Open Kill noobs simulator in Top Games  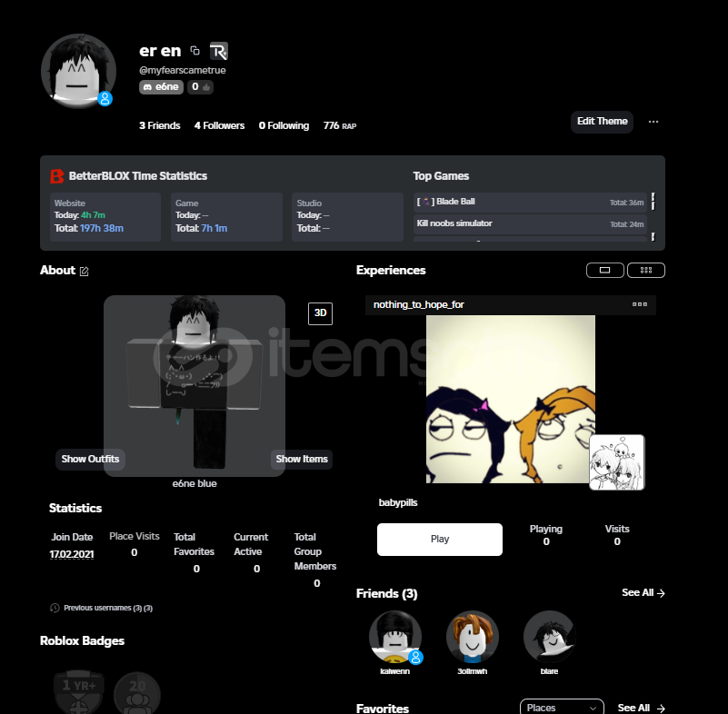pos(530,223)
